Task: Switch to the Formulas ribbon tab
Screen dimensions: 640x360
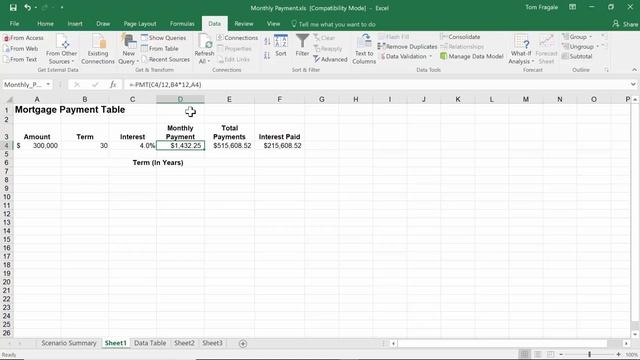Action: [x=182, y=24]
